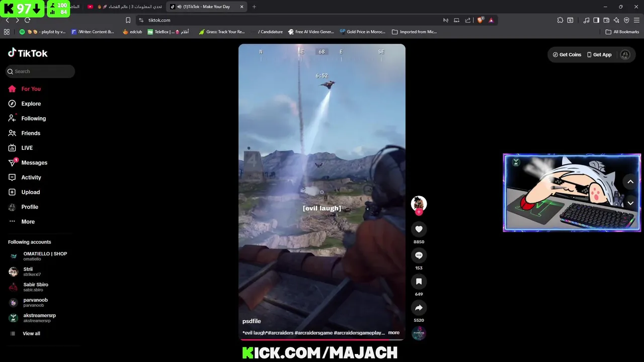Screen dimensions: 644x362
Task: Open the Spotify playlist bookmark
Action: [42, 32]
